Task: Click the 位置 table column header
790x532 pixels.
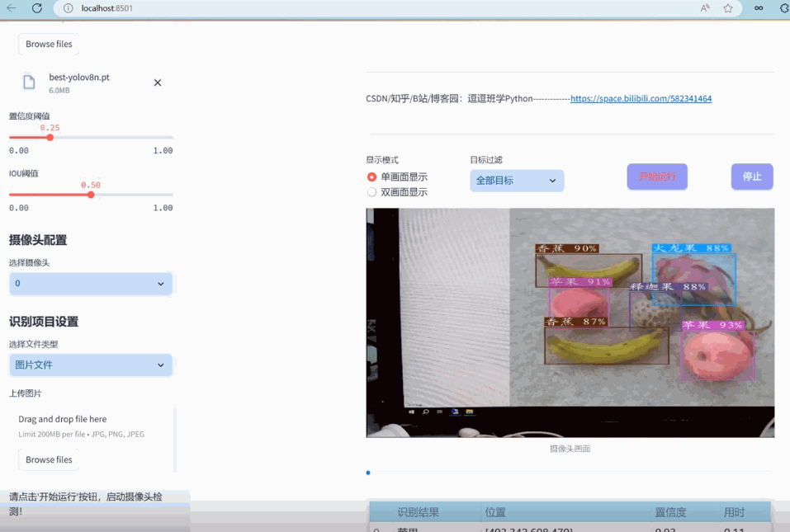Action: click(495, 512)
